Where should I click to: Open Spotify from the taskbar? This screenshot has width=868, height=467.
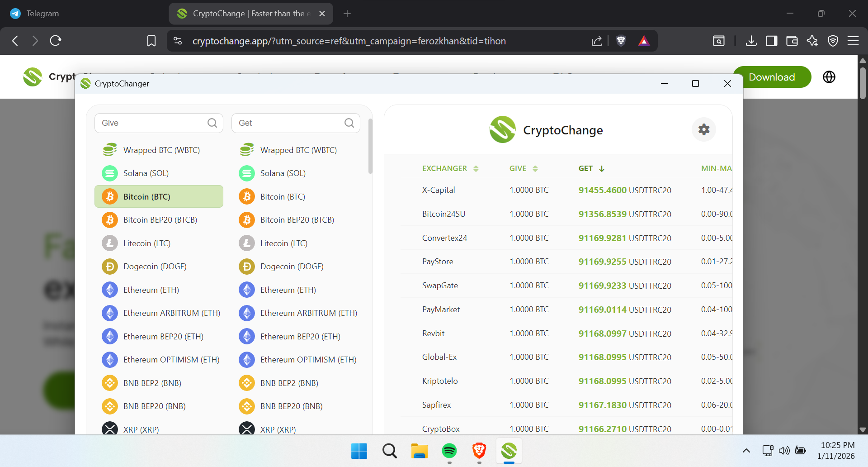point(449,451)
